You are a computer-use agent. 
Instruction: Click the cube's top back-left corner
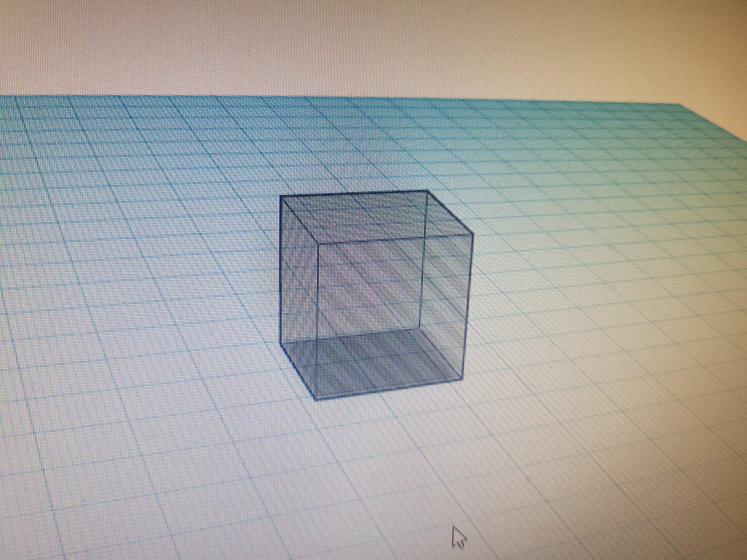tap(280, 196)
